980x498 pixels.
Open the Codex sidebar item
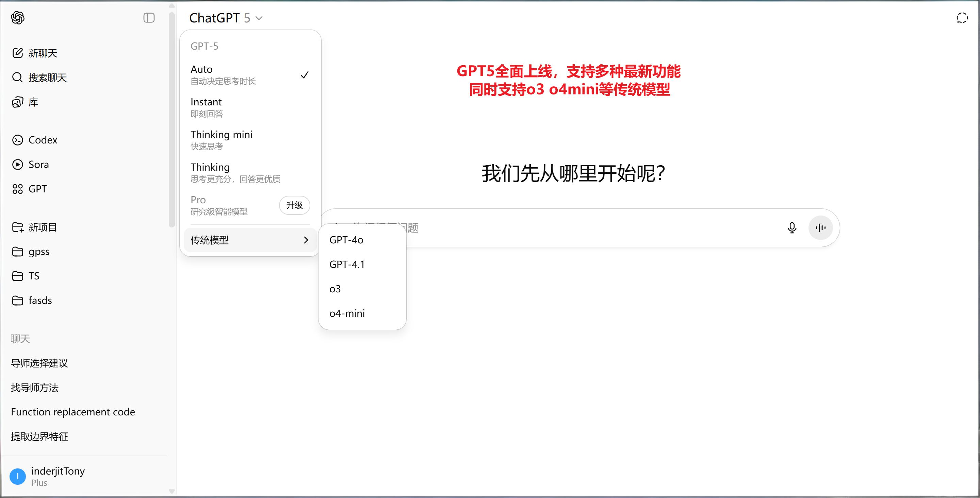(x=43, y=140)
